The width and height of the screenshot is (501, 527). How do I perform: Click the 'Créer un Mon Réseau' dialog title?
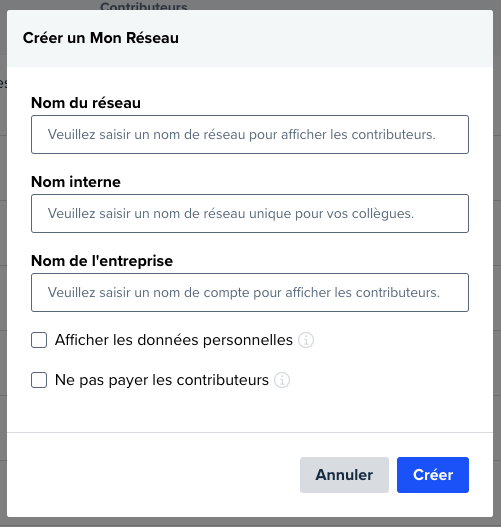[101, 38]
